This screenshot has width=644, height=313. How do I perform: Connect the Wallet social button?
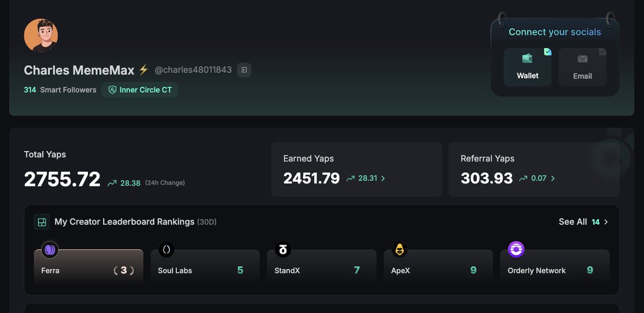coord(528,67)
